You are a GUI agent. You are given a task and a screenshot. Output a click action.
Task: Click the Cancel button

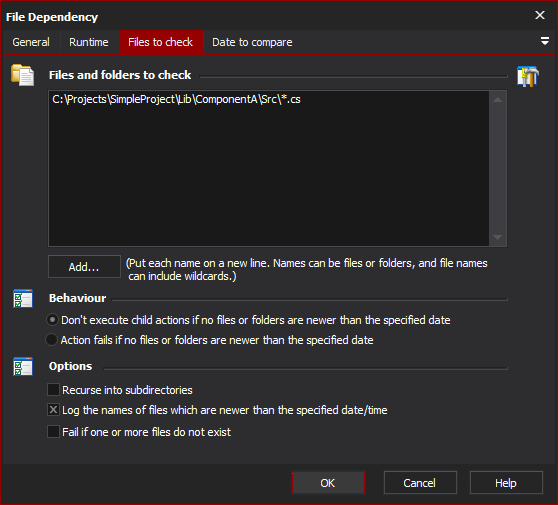click(420, 483)
